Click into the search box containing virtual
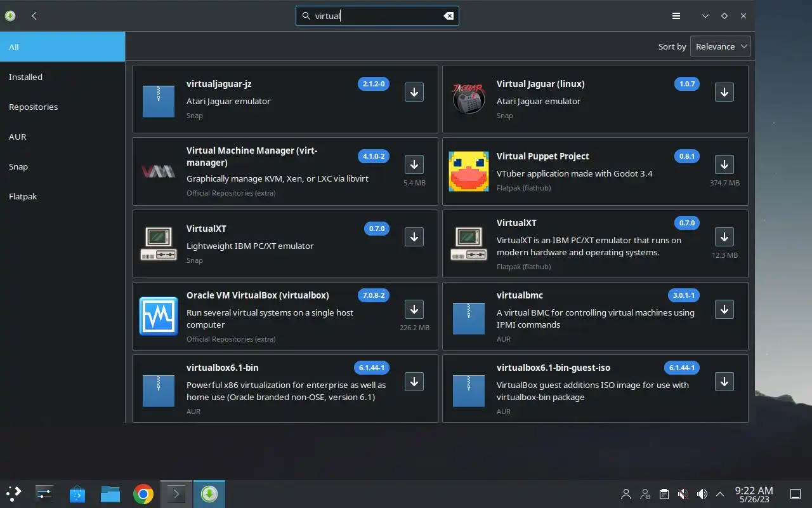The height and width of the screenshot is (508, 812). click(377, 16)
